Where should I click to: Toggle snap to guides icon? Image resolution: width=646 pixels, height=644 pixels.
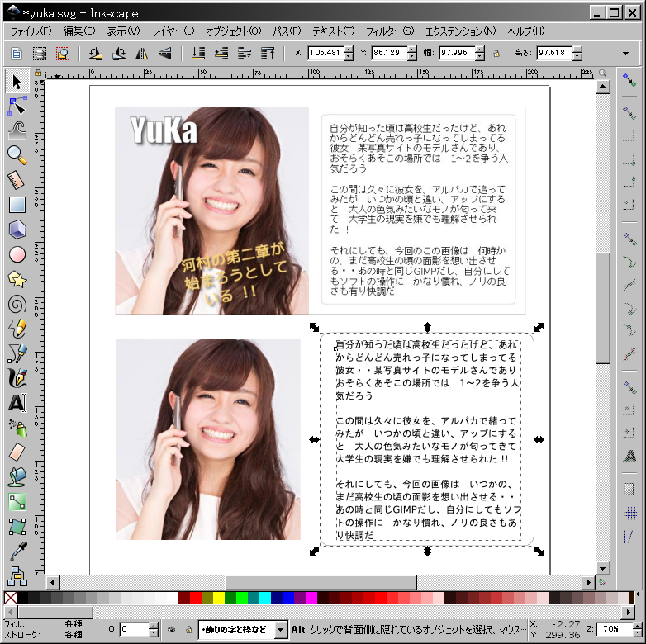click(x=629, y=537)
